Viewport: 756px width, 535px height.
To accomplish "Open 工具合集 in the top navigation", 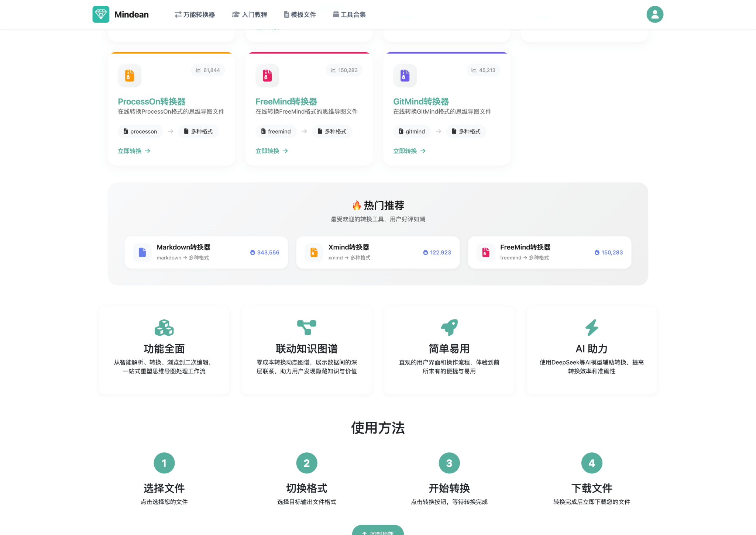I will (x=349, y=15).
